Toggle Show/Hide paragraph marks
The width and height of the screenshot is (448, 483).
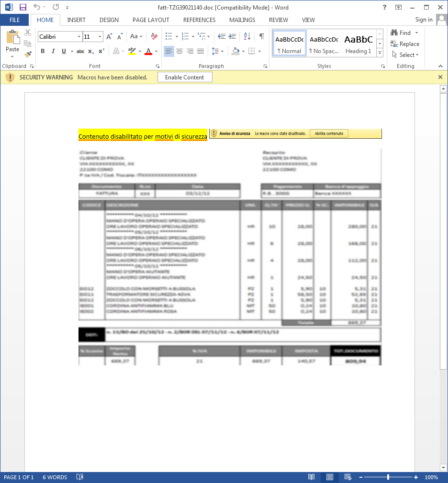click(x=261, y=36)
